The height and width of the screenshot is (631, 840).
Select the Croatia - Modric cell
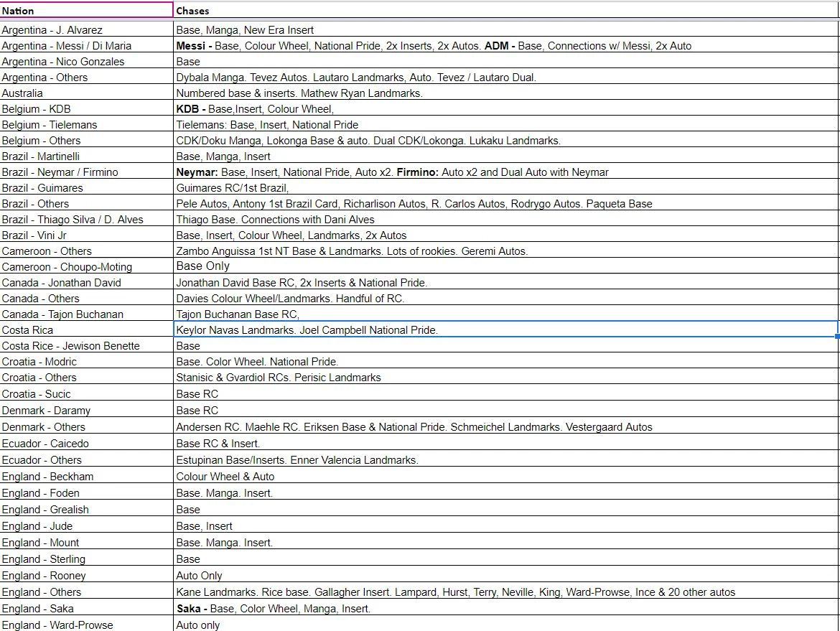click(86, 362)
